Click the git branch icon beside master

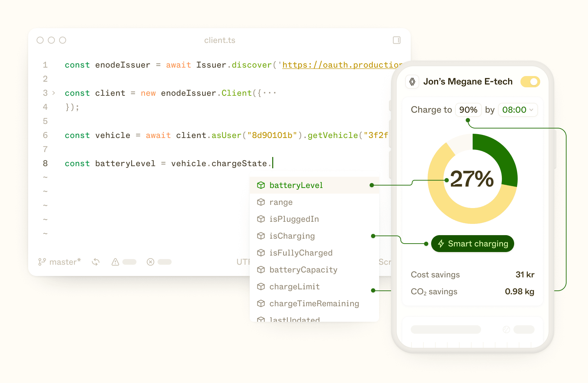(42, 262)
